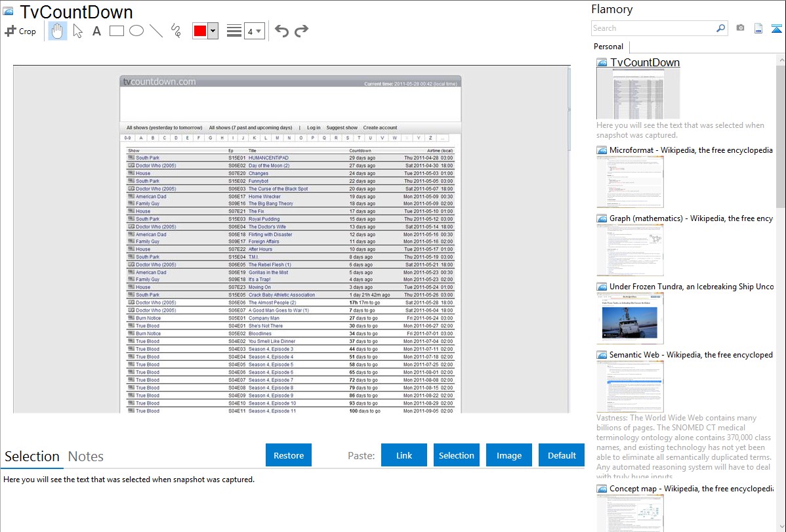Image resolution: width=786 pixels, height=532 pixels.
Task: Open the color picker dropdown arrow
Action: [213, 31]
